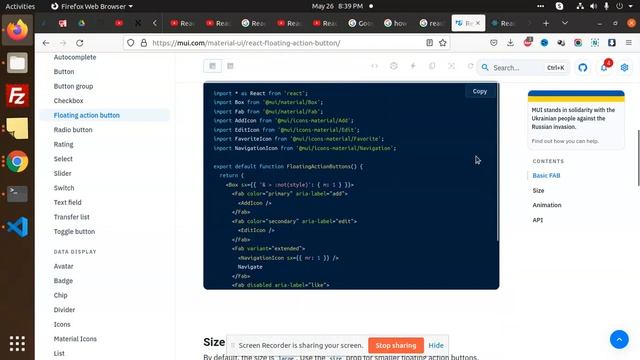Reset focus icon in demo toolbar
This screenshot has width=640, height=360.
[x=451, y=66]
